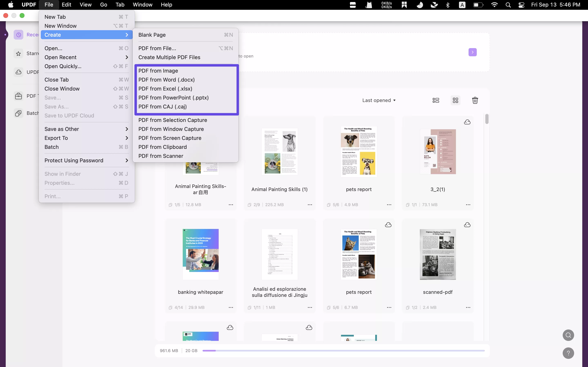The image size is (588, 367).
Task: Open more options for pets report
Action: pyautogui.click(x=389, y=205)
